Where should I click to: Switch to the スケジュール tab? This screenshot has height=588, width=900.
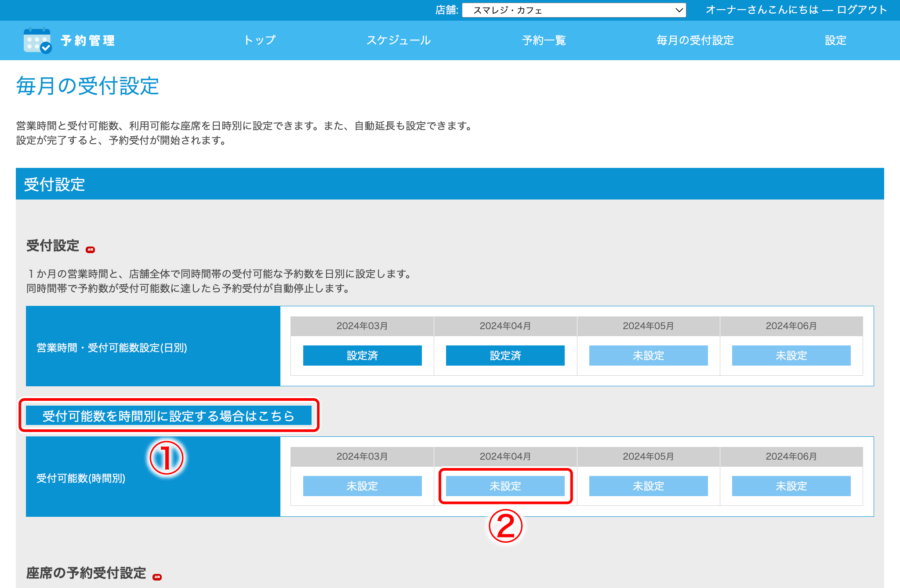coord(398,40)
